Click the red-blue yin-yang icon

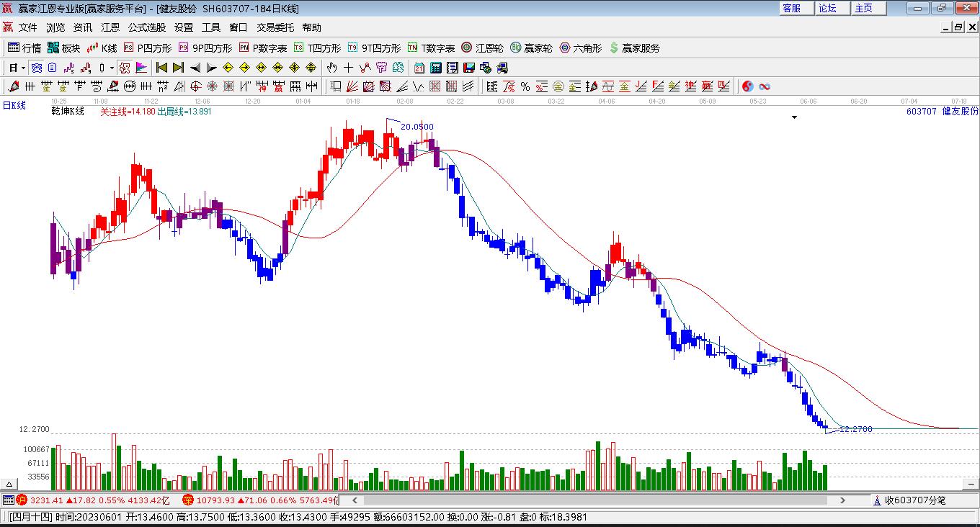click(x=748, y=86)
